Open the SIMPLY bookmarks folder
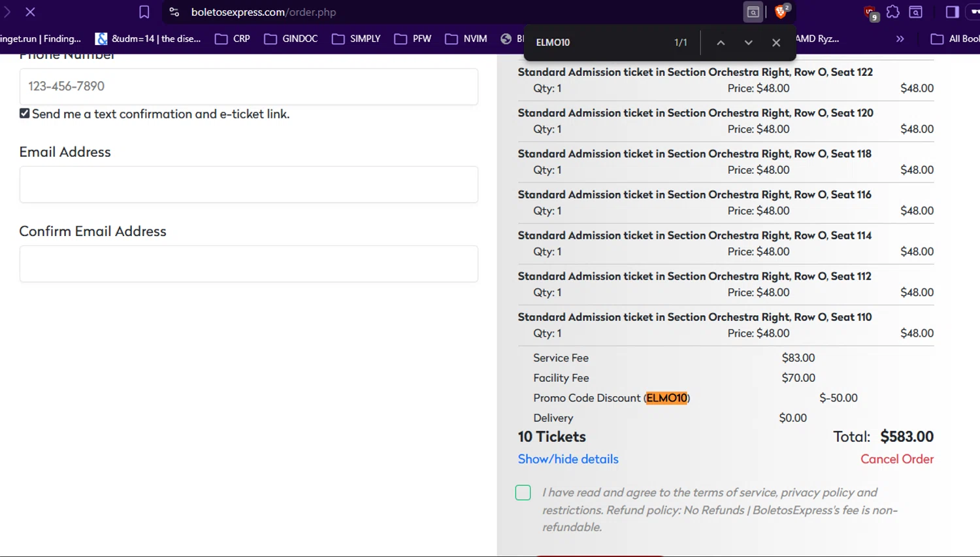980x557 pixels. point(356,39)
